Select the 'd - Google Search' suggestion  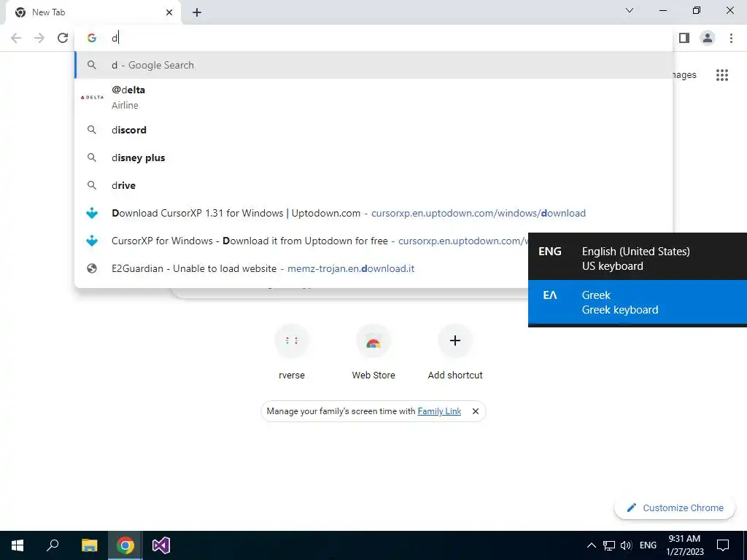[x=374, y=65]
